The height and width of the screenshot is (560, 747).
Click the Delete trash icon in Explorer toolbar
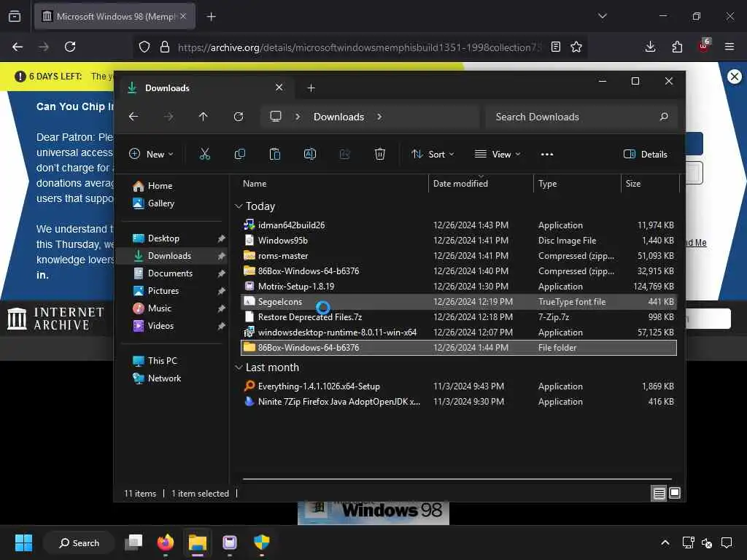click(x=379, y=154)
